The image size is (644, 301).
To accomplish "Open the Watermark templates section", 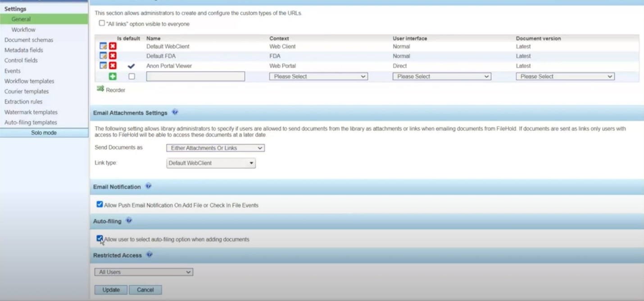I will [x=31, y=112].
